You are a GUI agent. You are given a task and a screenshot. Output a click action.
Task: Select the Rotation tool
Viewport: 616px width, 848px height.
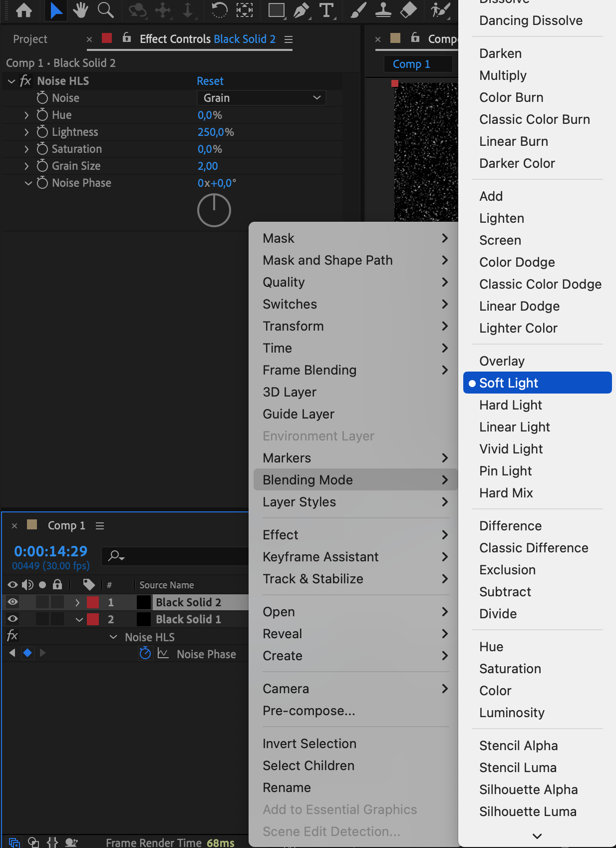coord(219,10)
